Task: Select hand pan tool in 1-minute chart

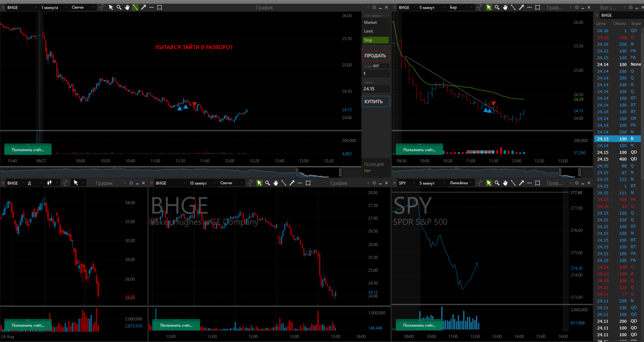Action: tap(127, 7)
